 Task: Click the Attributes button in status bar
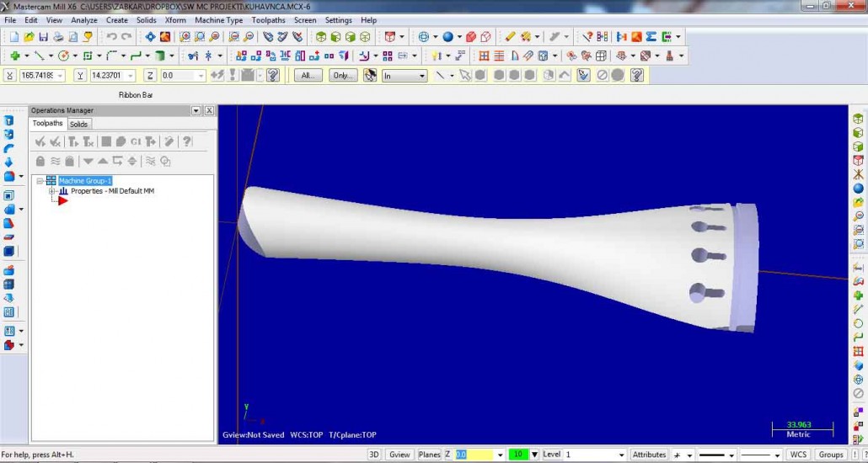[649, 455]
